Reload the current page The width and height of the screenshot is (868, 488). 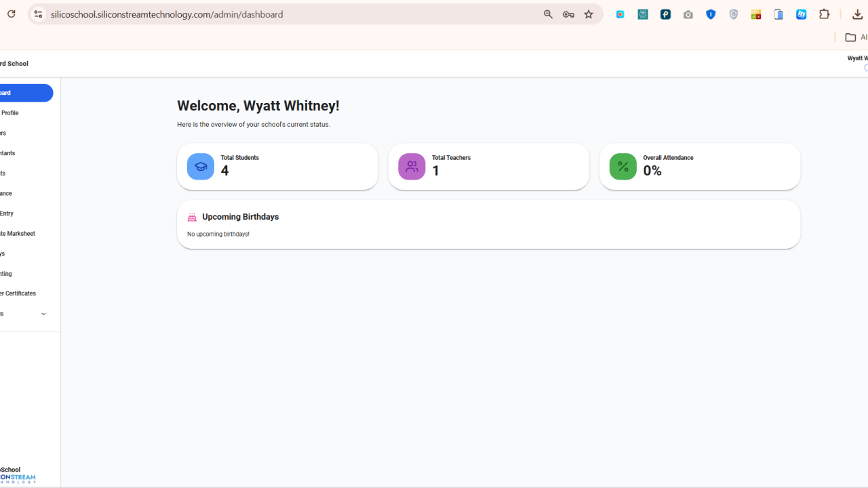click(x=12, y=14)
